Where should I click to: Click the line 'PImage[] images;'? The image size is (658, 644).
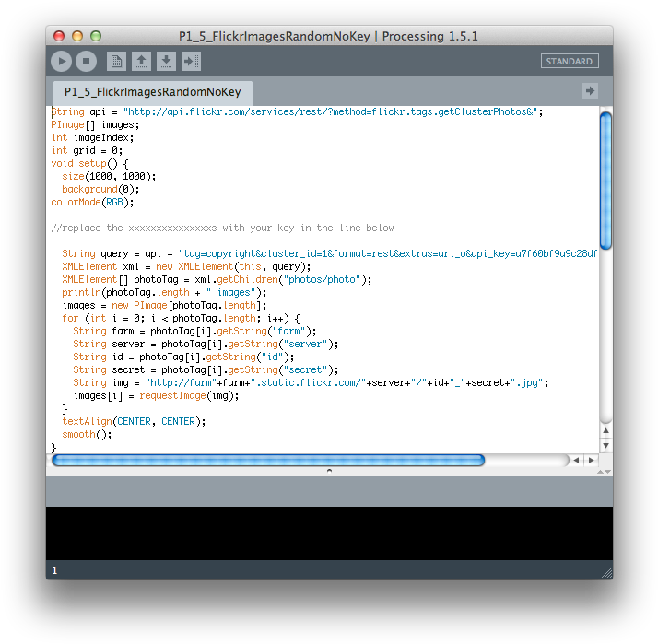[x=95, y=125]
